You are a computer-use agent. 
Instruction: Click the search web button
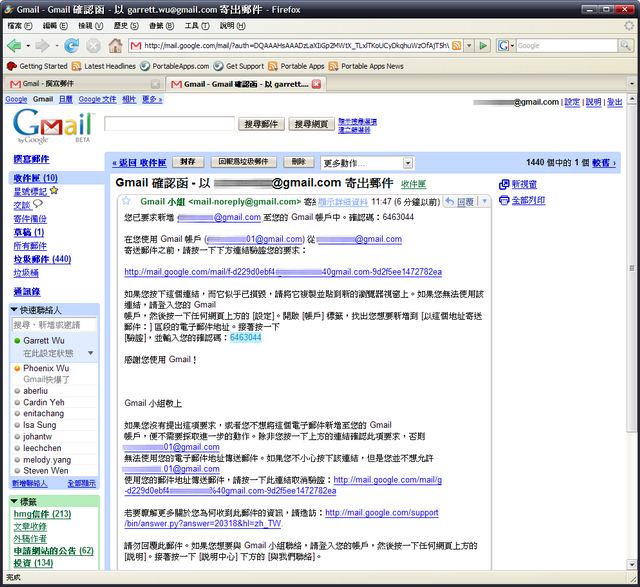point(311,124)
